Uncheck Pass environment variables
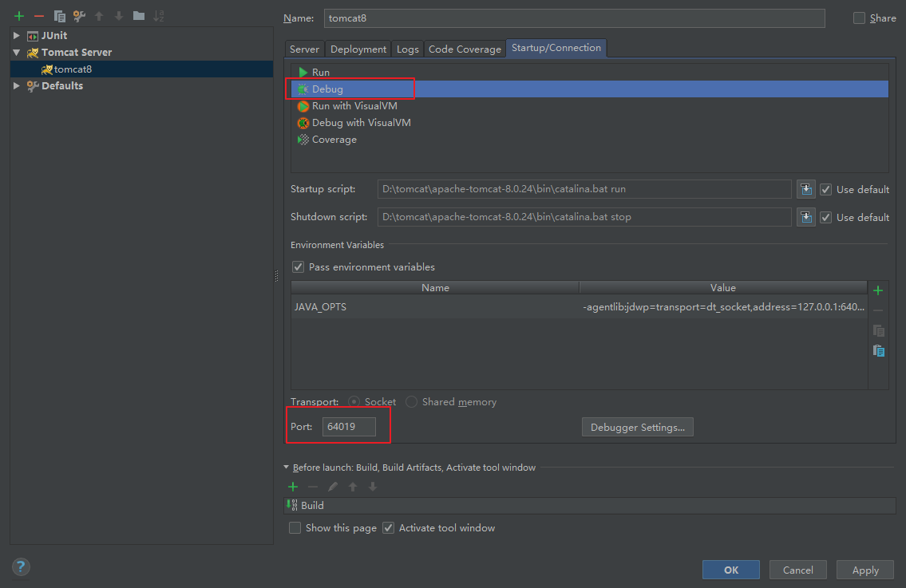 click(x=298, y=267)
